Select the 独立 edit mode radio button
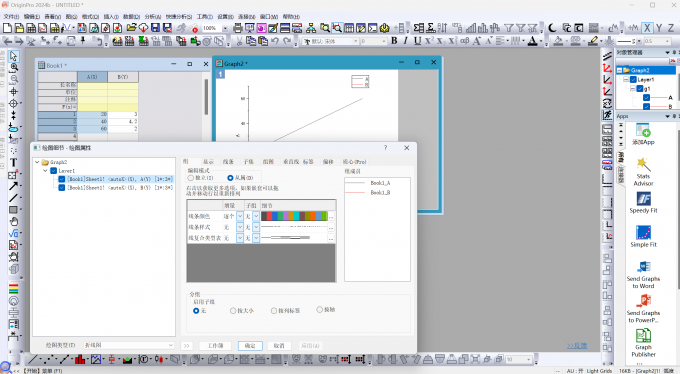Screen dimensions: 680x374 click(x=191, y=178)
